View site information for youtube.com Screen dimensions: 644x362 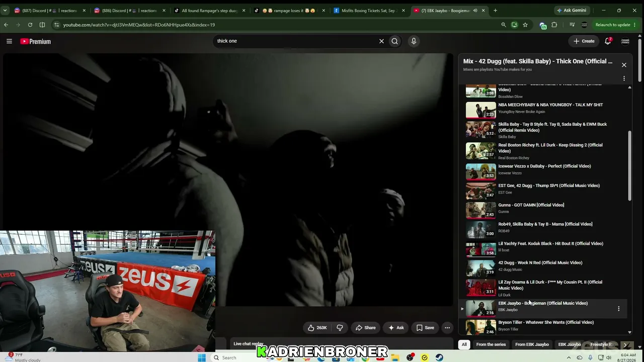tap(56, 25)
